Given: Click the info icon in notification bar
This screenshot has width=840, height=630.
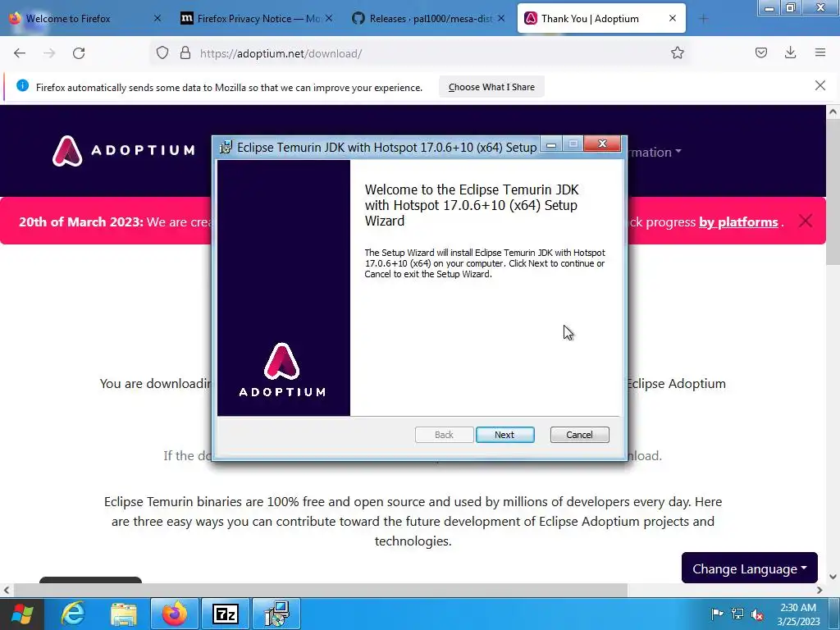Looking at the screenshot, I should click(22, 85).
